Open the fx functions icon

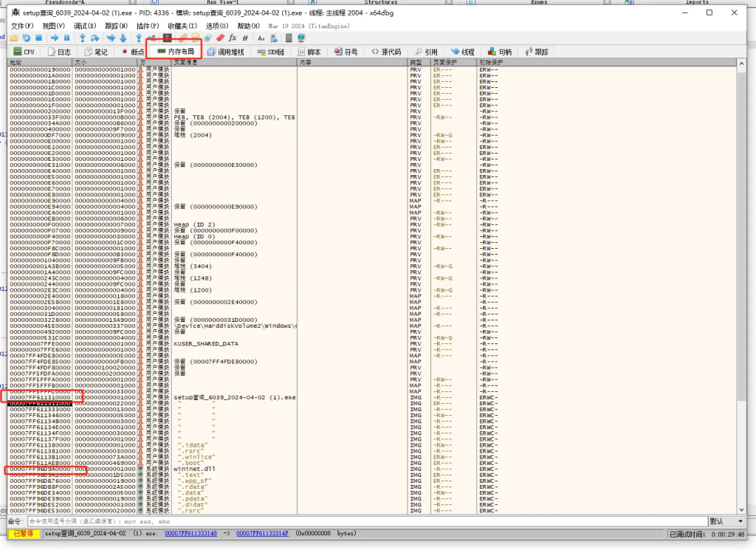click(233, 38)
